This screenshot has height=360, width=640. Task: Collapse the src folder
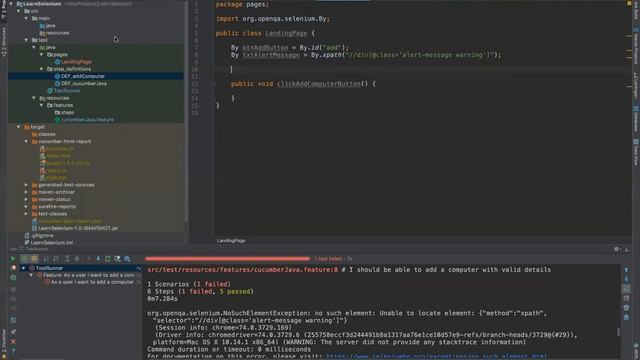pos(19,11)
